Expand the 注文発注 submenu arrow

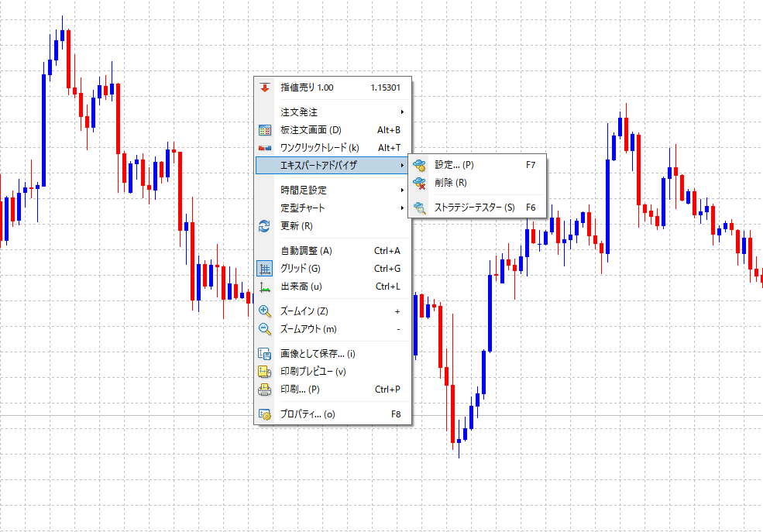point(402,112)
